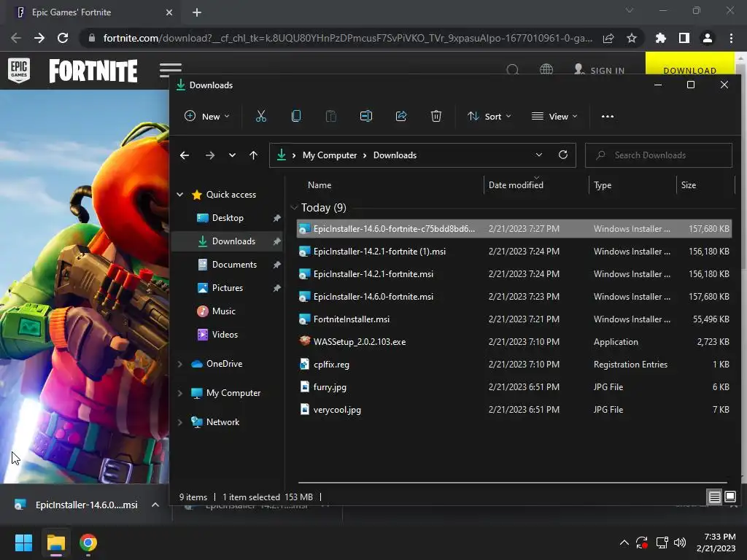Refresh the Downloads folder view
The image size is (747, 560).
point(563,155)
